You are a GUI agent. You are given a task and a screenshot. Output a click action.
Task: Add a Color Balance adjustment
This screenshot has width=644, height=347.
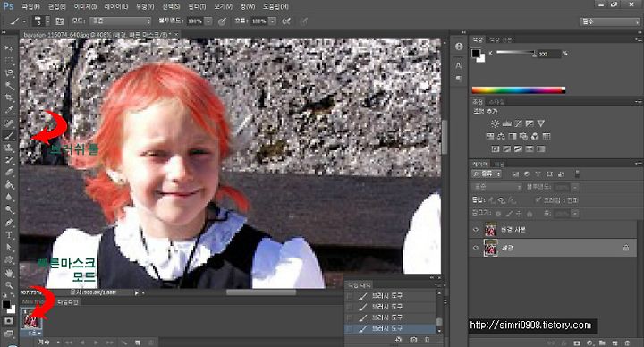coord(501,136)
